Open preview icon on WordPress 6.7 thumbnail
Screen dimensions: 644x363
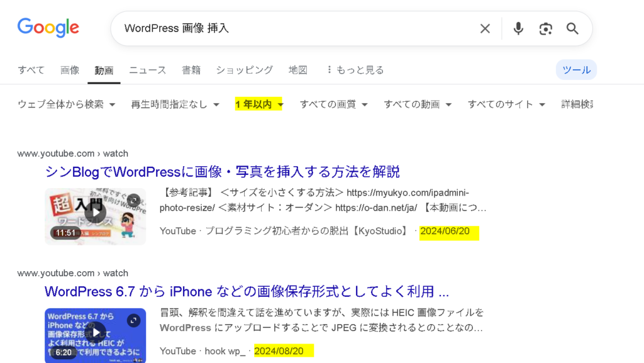tap(133, 320)
